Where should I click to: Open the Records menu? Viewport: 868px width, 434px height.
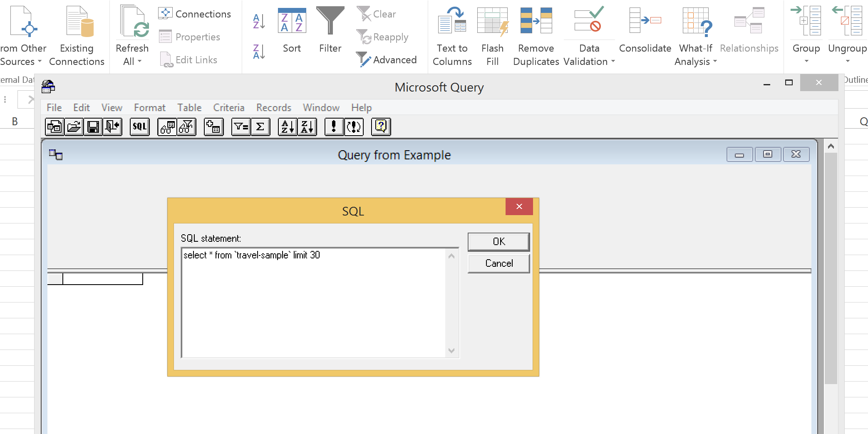[x=274, y=108]
